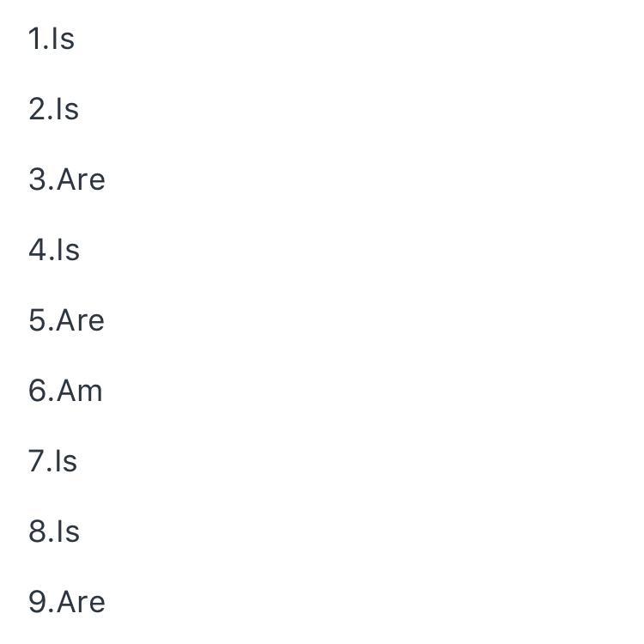
Task: Click the word 'Is' in answer 1
Action: coord(64,39)
